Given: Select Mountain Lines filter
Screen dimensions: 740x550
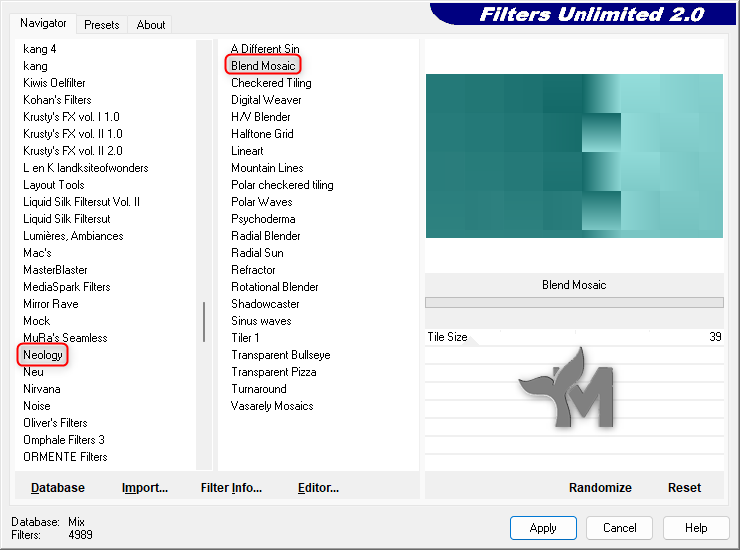Looking at the screenshot, I should (x=267, y=168).
